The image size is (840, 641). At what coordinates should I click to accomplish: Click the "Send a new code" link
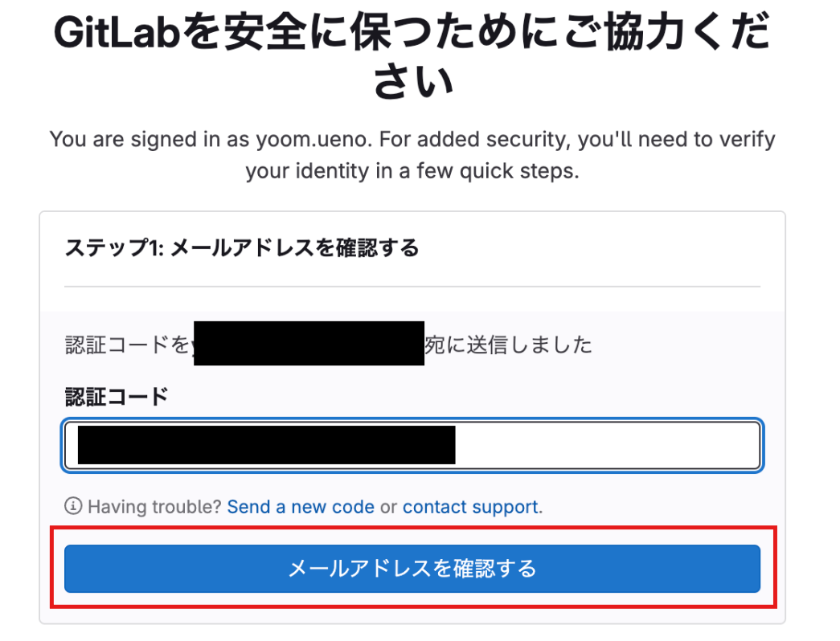pos(301,507)
